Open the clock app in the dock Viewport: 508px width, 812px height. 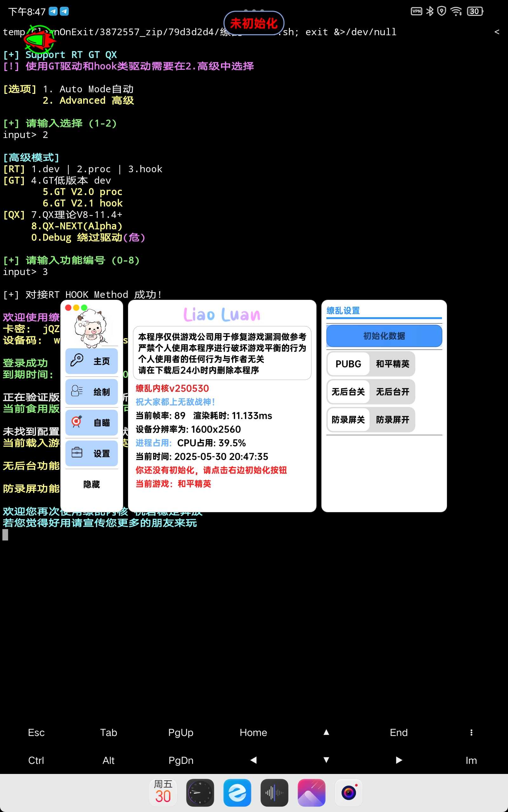click(x=200, y=793)
